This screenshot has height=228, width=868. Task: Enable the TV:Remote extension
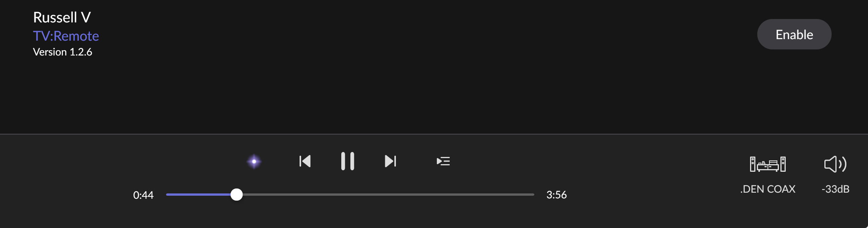(794, 34)
